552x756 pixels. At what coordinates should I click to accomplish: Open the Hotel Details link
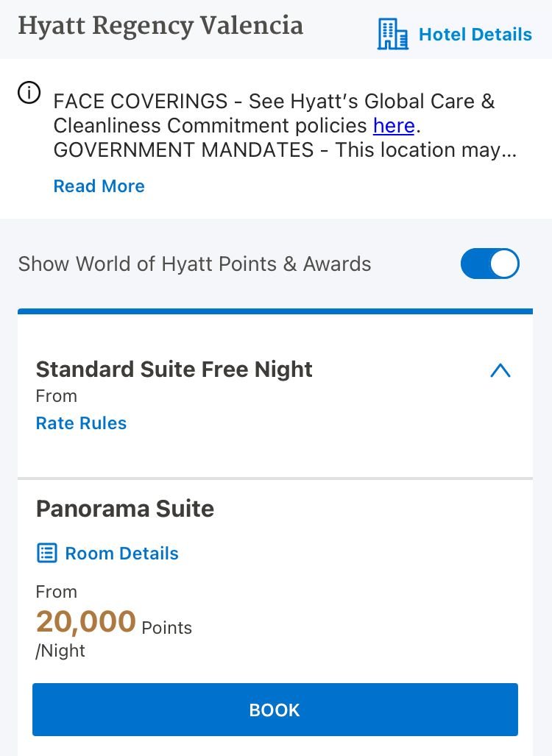475,35
